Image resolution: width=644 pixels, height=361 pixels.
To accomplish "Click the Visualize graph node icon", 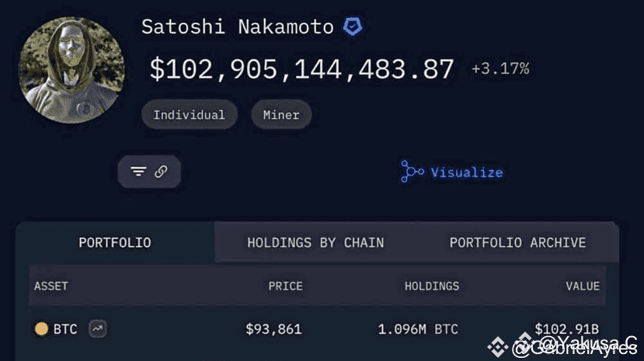I will [412, 172].
